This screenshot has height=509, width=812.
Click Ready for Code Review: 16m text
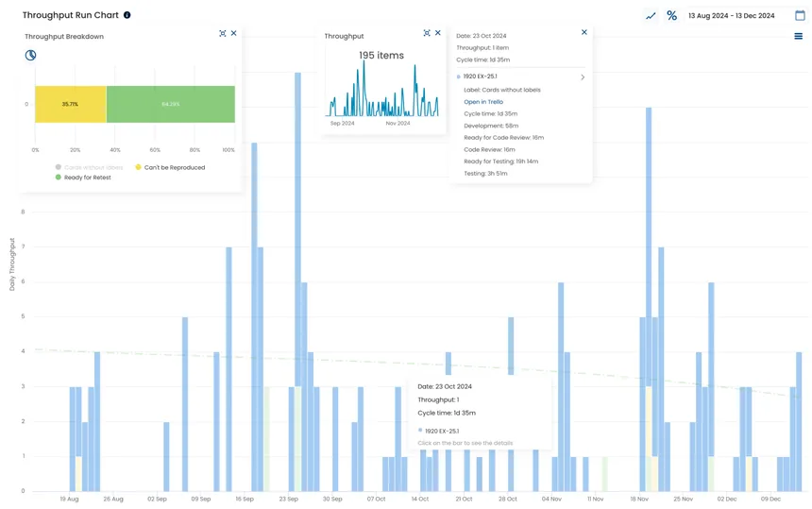coord(503,138)
